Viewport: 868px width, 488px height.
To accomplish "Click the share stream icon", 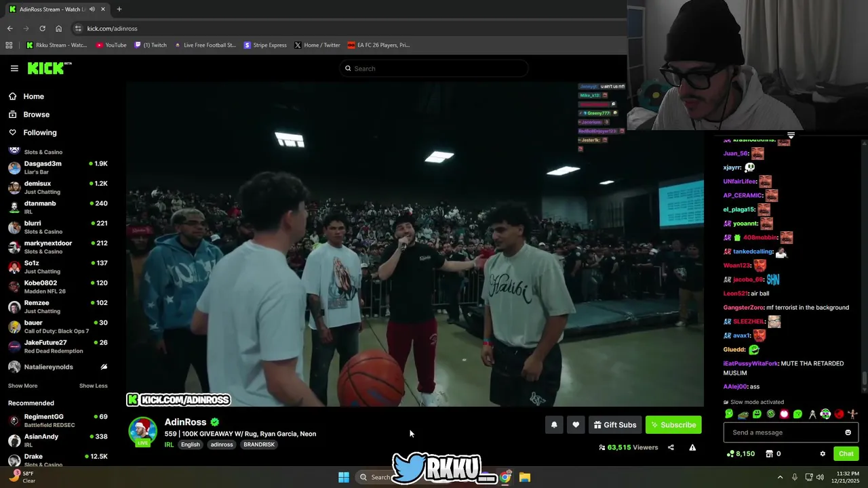I will pyautogui.click(x=671, y=447).
